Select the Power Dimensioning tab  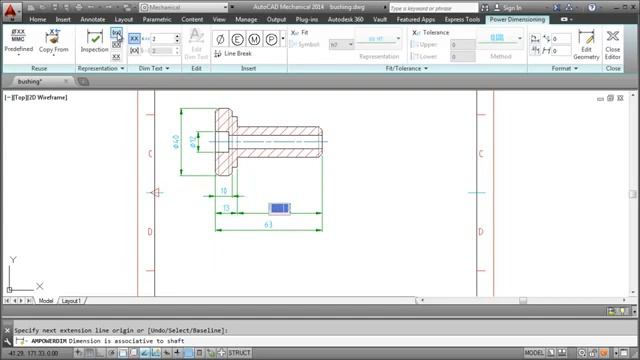(517, 20)
